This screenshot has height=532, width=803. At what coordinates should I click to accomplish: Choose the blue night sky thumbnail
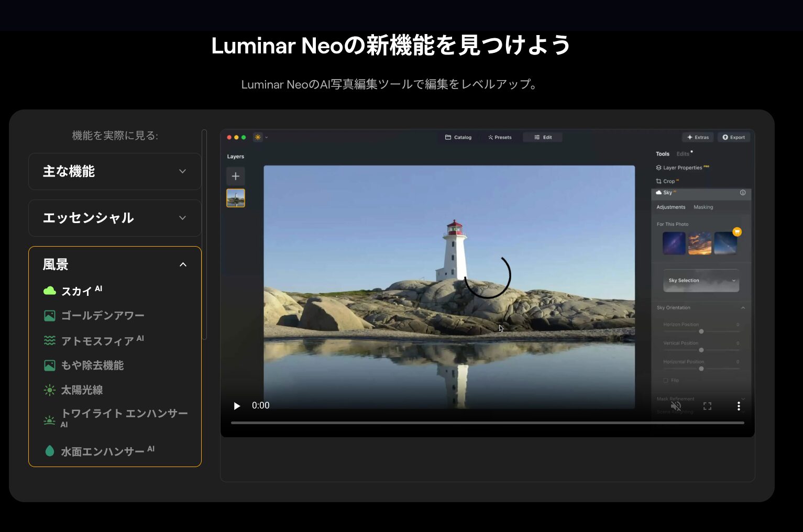(725, 243)
